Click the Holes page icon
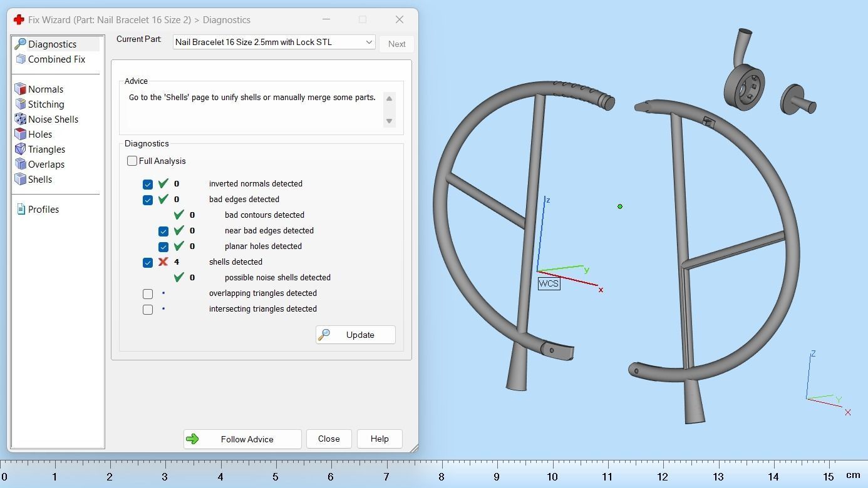 pos(20,134)
